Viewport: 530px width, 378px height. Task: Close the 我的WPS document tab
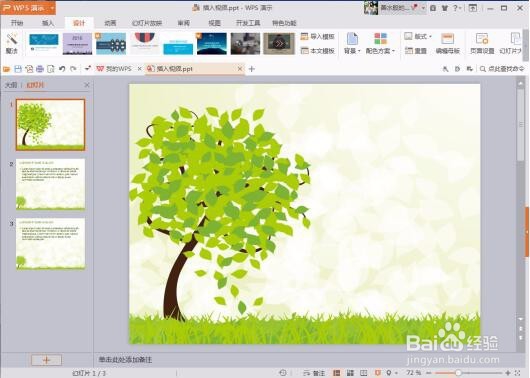coord(139,69)
